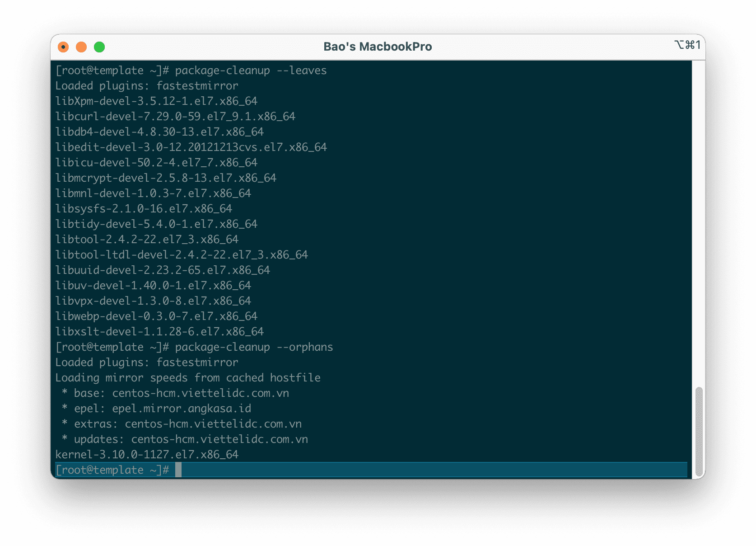
Task: Click the terminal cursor block
Action: tap(180, 469)
